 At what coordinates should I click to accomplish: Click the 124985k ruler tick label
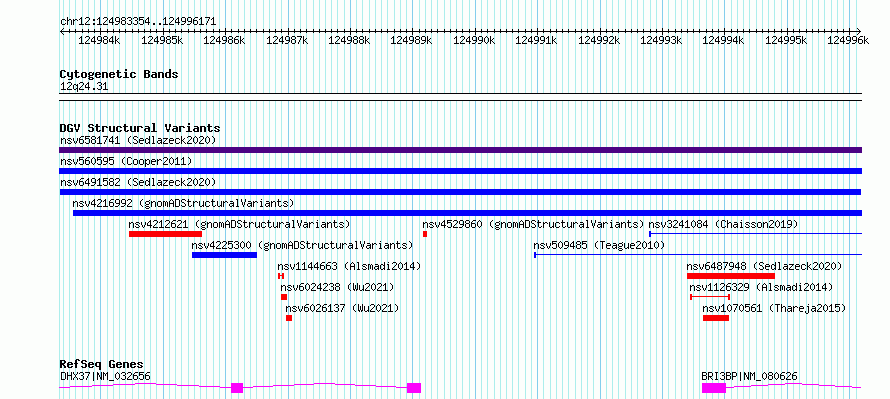162,41
